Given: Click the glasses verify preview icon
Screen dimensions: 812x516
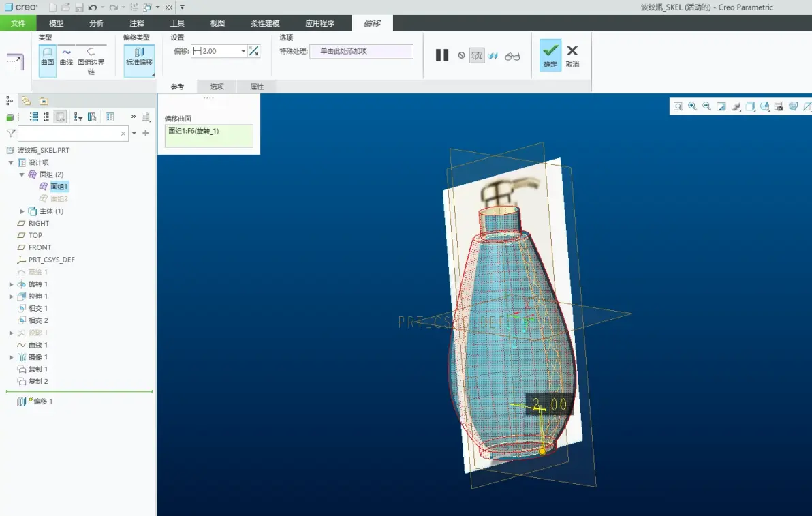Looking at the screenshot, I should pyautogui.click(x=512, y=56).
